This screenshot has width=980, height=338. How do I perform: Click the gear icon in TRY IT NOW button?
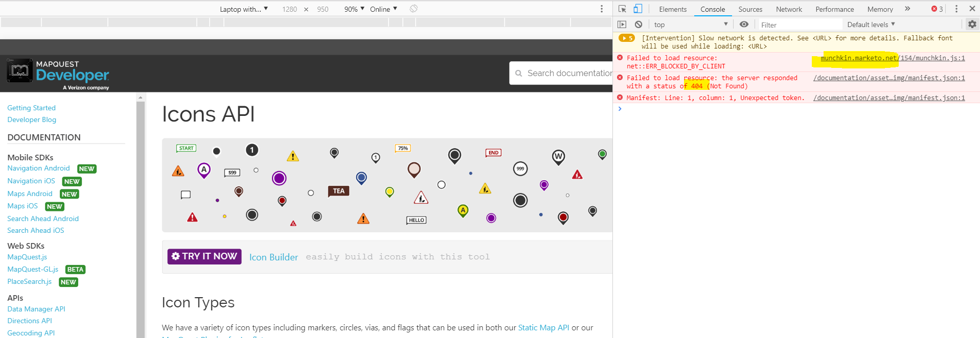(x=175, y=256)
